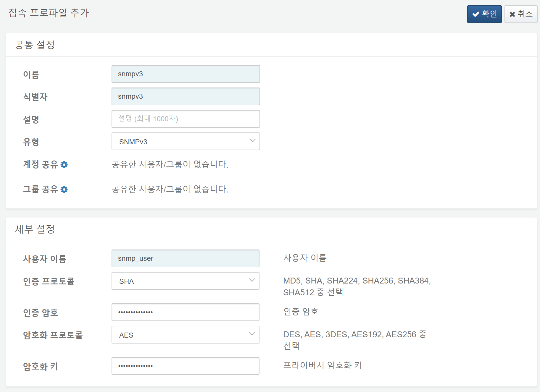
Task: Open 그룹 공유 gear settings icon
Action: tap(64, 189)
